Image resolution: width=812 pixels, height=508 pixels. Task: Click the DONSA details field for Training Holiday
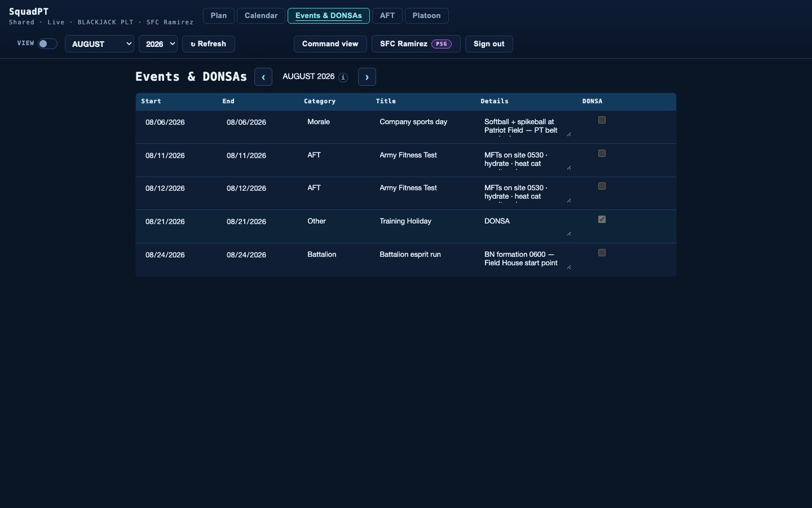coord(526,226)
